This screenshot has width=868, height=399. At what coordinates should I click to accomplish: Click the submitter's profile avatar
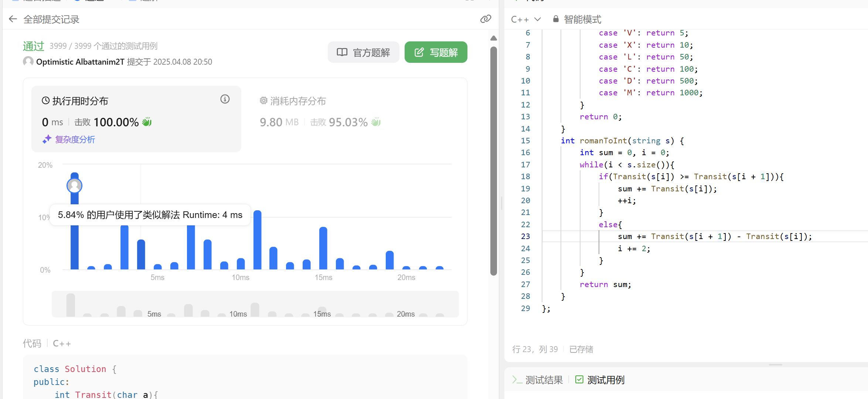[28, 61]
